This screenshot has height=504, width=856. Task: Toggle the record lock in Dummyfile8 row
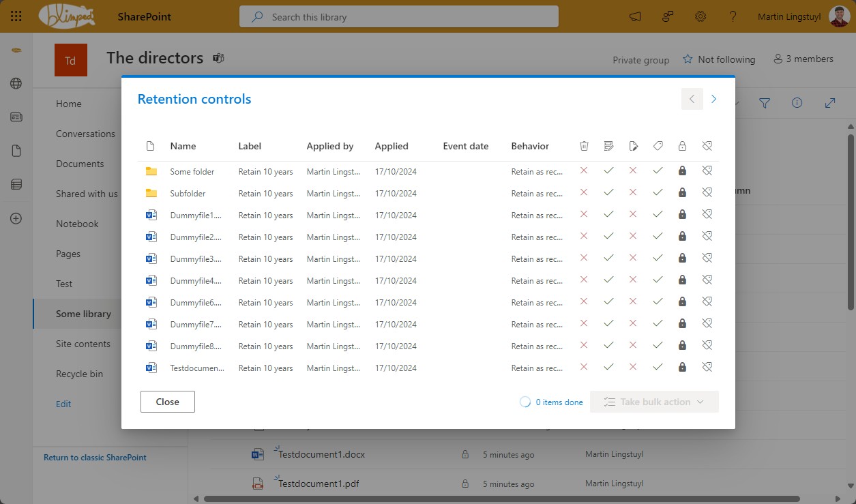682,346
